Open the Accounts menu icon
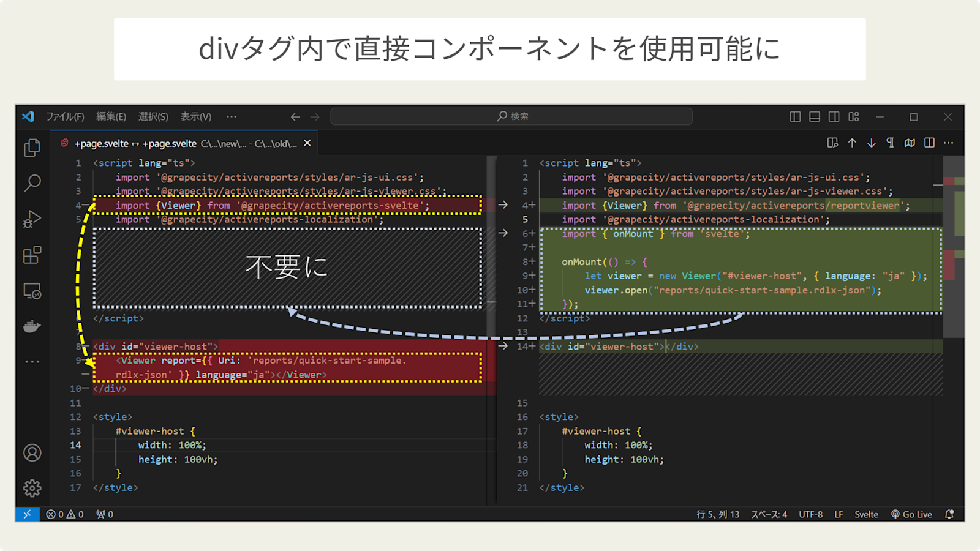 pos(32,453)
